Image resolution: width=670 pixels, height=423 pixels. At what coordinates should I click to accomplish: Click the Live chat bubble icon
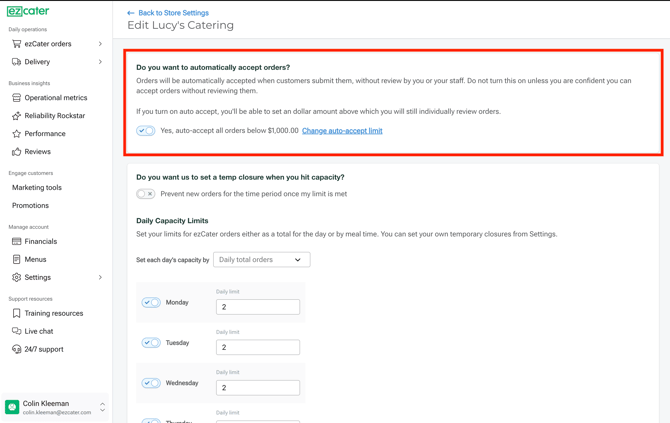click(x=16, y=331)
